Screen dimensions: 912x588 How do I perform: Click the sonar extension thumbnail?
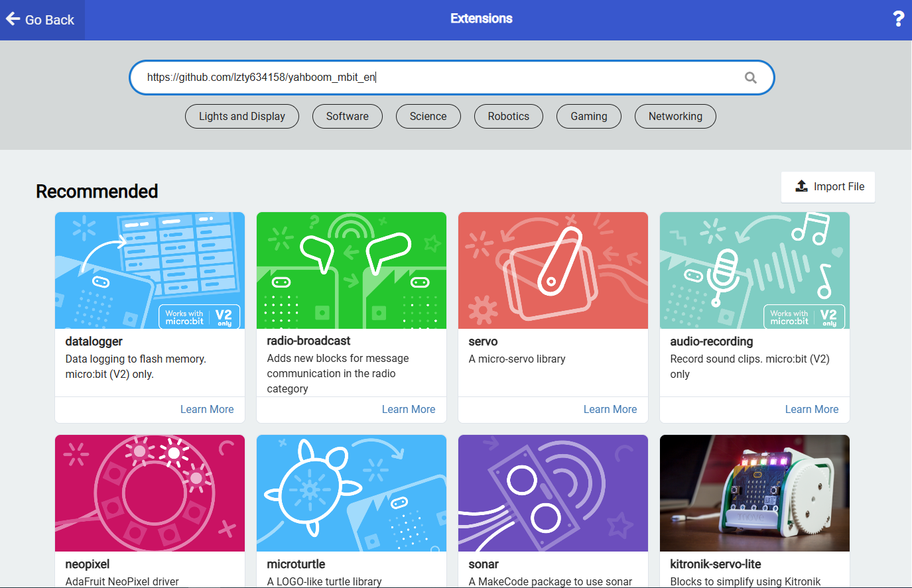553,493
